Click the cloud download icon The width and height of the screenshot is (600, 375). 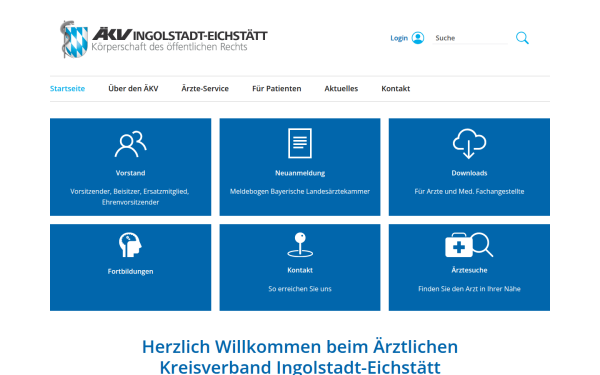pyautogui.click(x=469, y=143)
